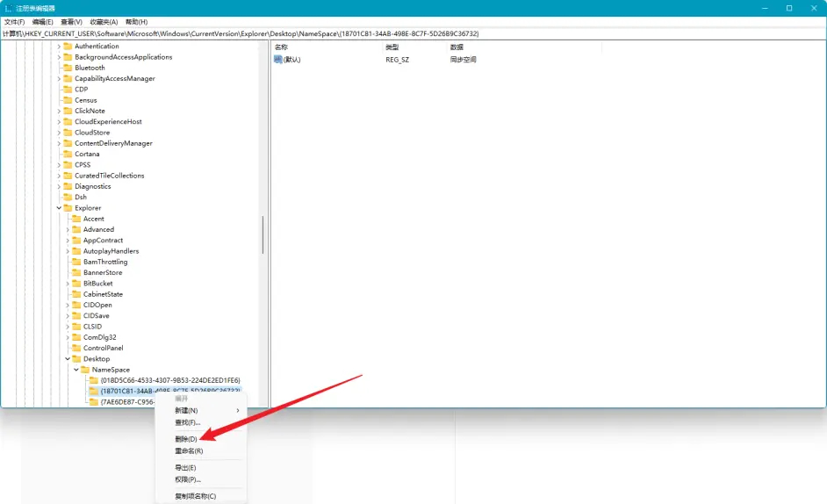The height and width of the screenshot is (504, 827).
Task: Expand the CIDOpen key
Action: [68, 305]
